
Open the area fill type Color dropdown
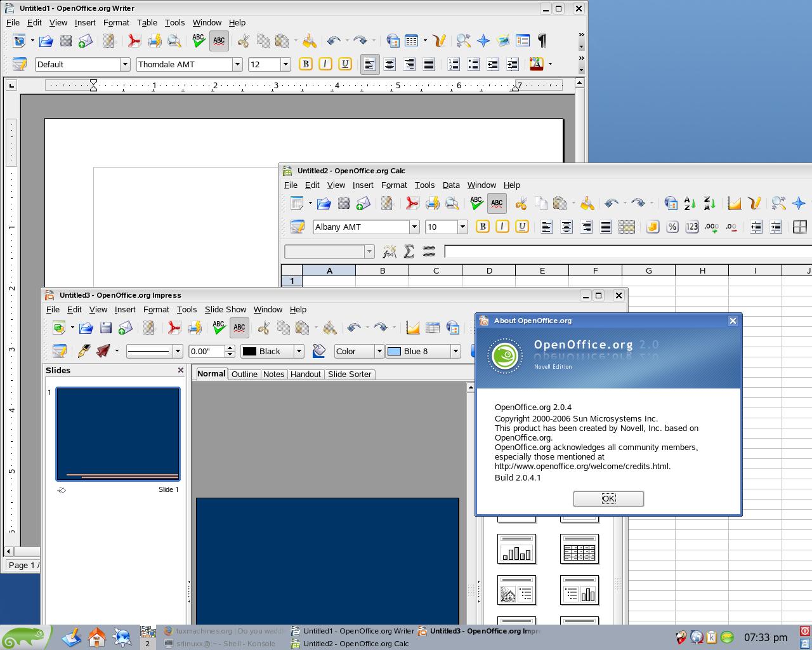pos(379,351)
